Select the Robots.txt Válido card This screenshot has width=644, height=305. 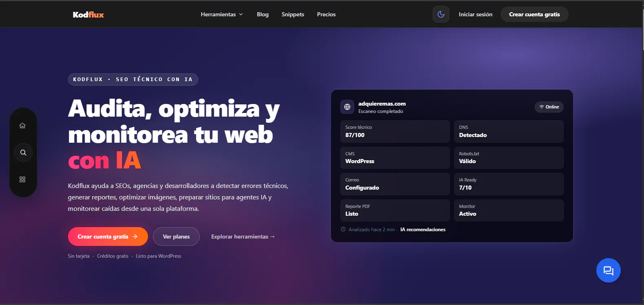509,158
